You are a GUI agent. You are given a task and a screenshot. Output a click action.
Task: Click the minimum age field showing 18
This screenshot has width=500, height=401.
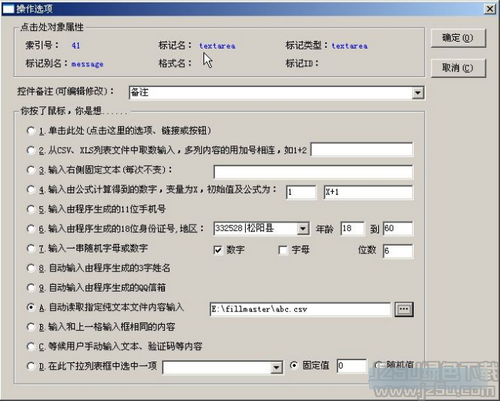click(352, 228)
